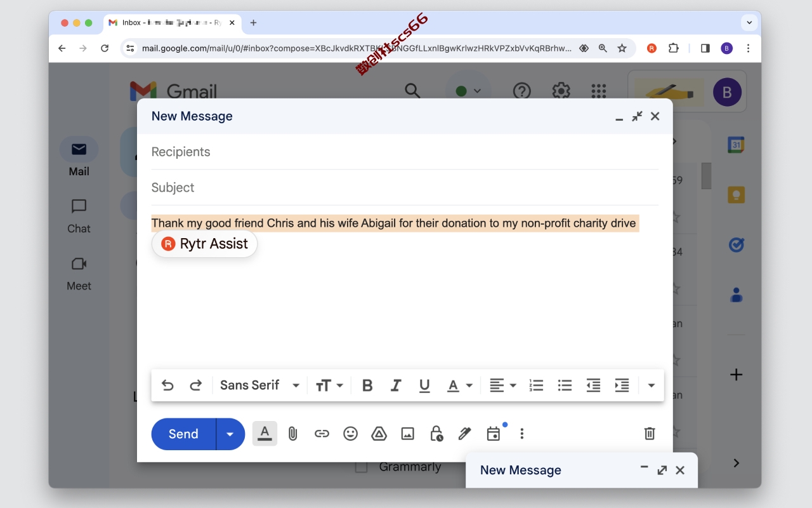Viewport: 812px width, 508px height.
Task: Click the Chrome address bar URL
Action: pos(357,48)
